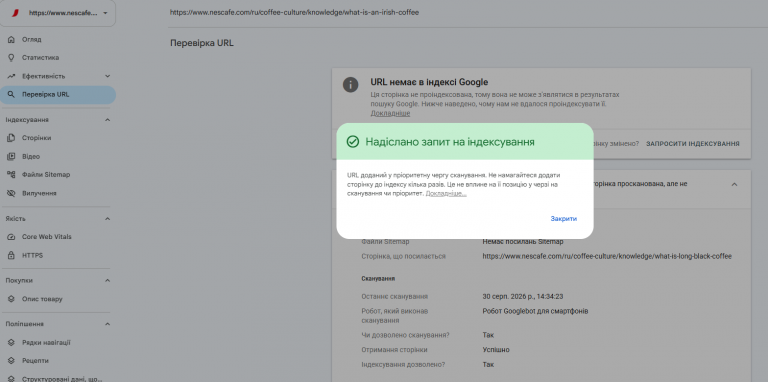768x382 pixels.
Task: Click the Сканування subsection heading
Action: point(378,279)
